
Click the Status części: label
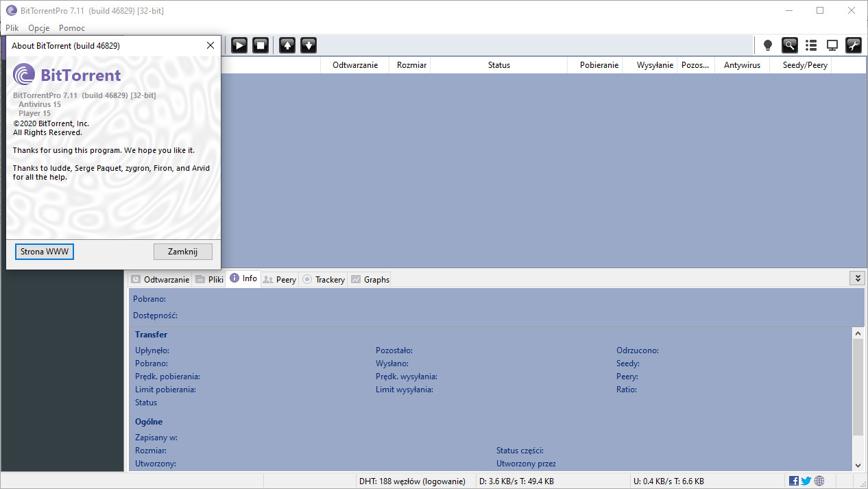click(x=520, y=451)
